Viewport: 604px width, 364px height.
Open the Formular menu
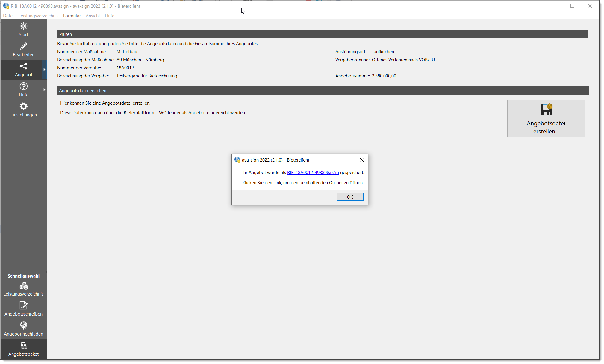[72, 16]
